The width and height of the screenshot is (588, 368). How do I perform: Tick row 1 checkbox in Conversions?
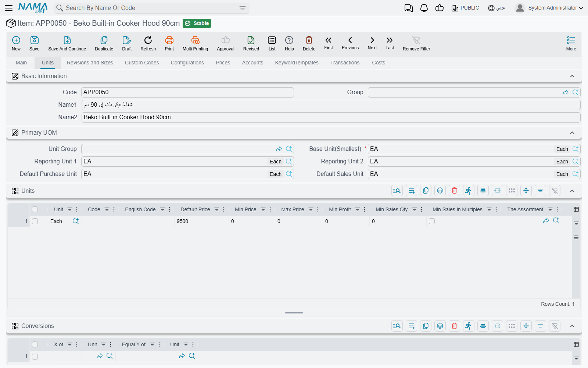[x=35, y=356]
